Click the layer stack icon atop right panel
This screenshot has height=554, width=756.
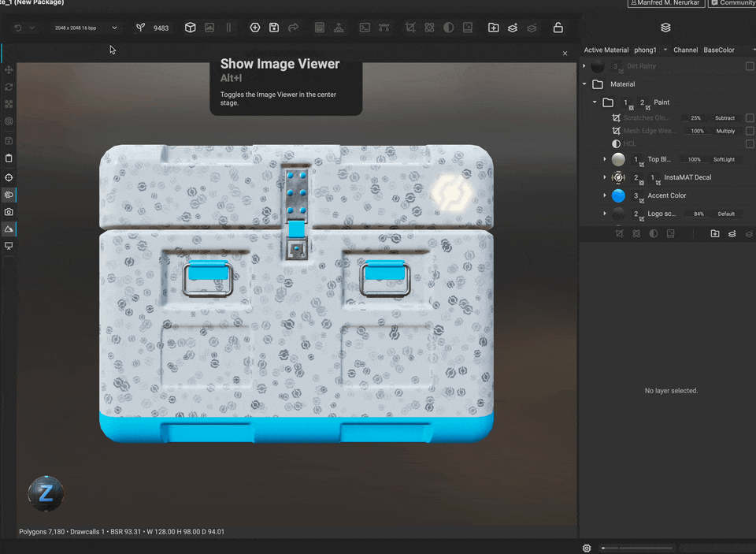pyautogui.click(x=665, y=28)
